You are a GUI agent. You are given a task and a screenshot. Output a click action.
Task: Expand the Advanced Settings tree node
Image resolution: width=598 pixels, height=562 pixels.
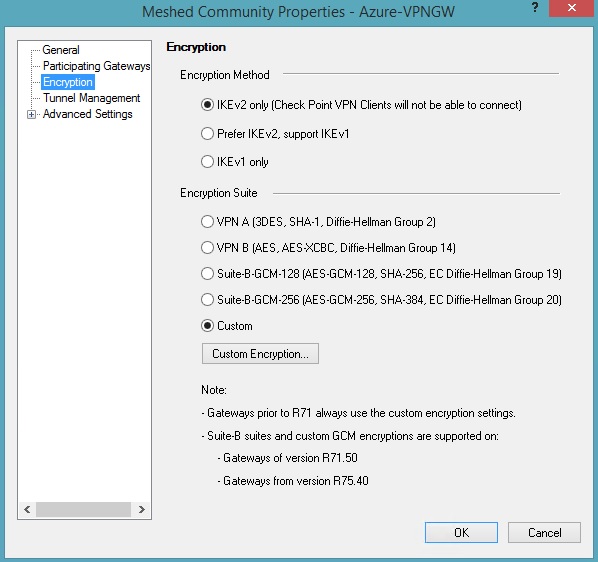click(31, 114)
